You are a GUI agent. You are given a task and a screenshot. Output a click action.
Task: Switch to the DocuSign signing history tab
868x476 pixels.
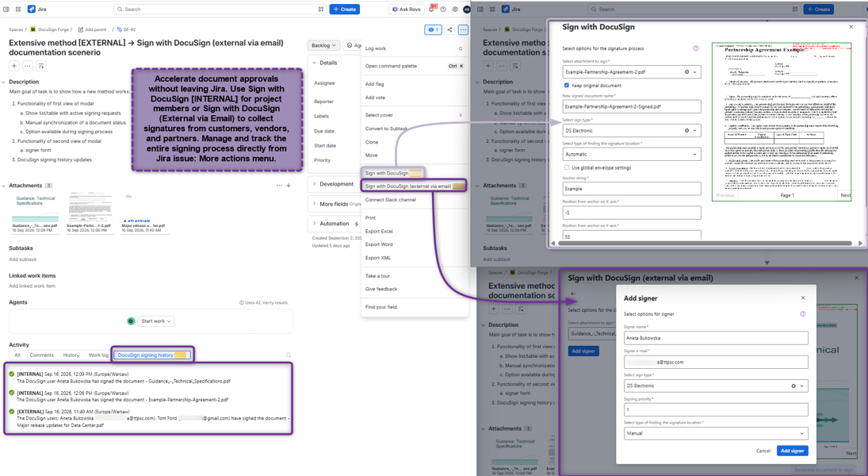click(152, 355)
